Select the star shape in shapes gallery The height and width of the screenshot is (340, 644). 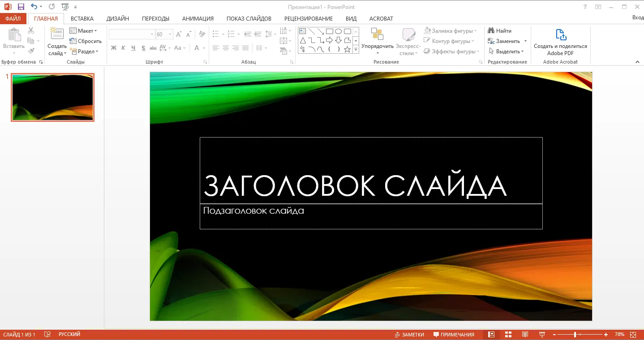tap(347, 49)
